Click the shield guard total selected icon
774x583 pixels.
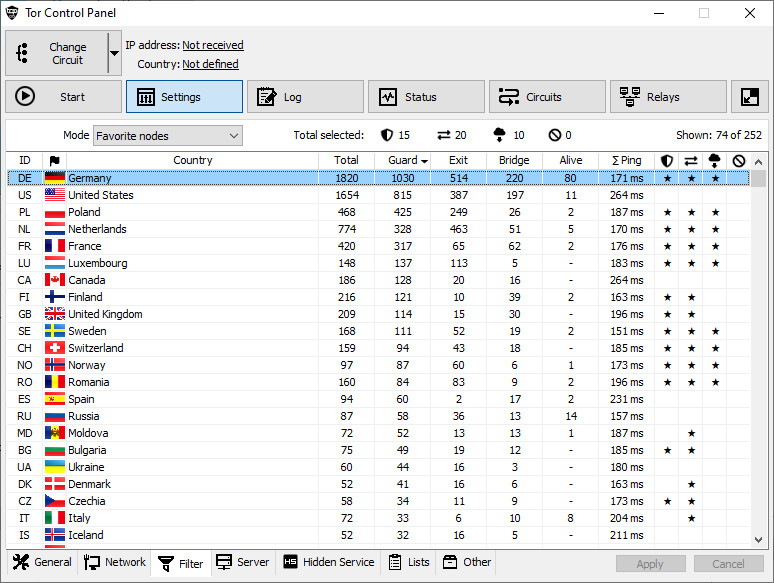click(387, 135)
